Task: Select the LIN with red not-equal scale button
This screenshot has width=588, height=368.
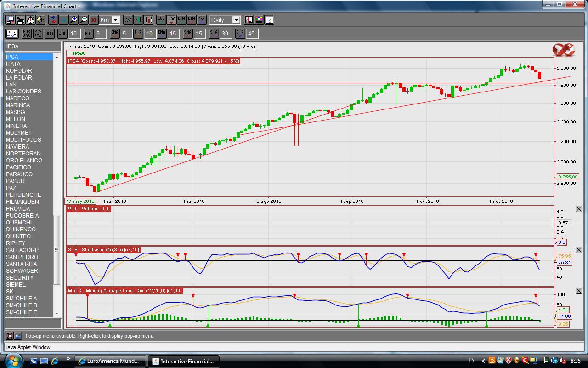Action: coord(192,20)
